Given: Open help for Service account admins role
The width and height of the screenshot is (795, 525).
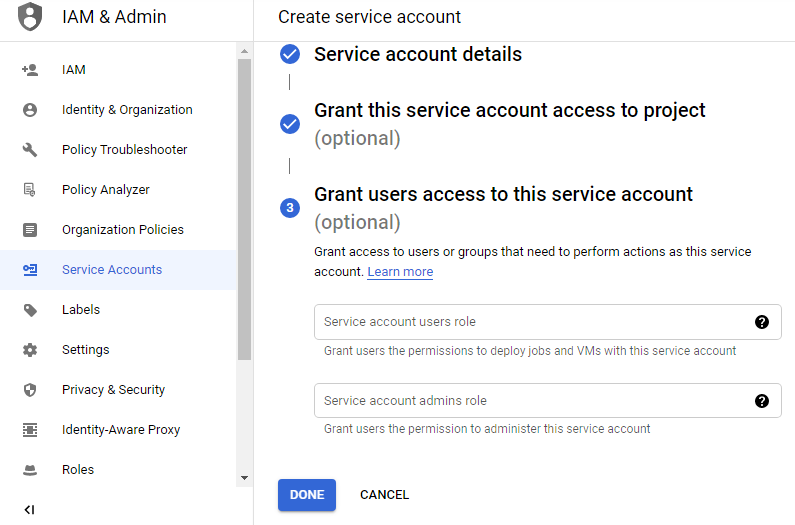Looking at the screenshot, I should point(762,401).
